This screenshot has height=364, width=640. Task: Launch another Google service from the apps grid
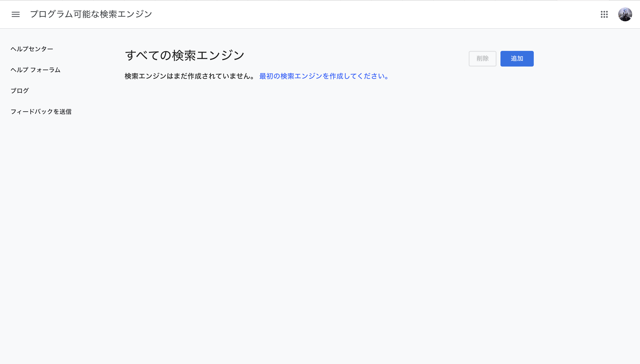605,15
